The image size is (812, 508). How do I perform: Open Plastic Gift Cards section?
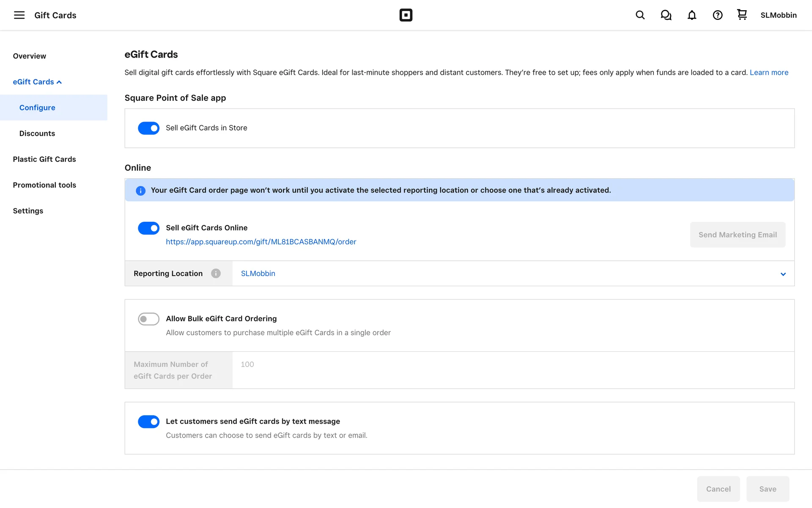44,159
